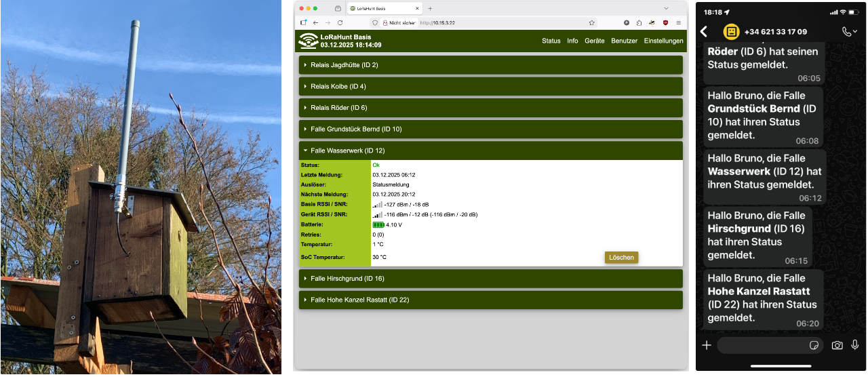Tap the plus attachment icon in chat
The width and height of the screenshot is (868, 377).
[x=707, y=345]
